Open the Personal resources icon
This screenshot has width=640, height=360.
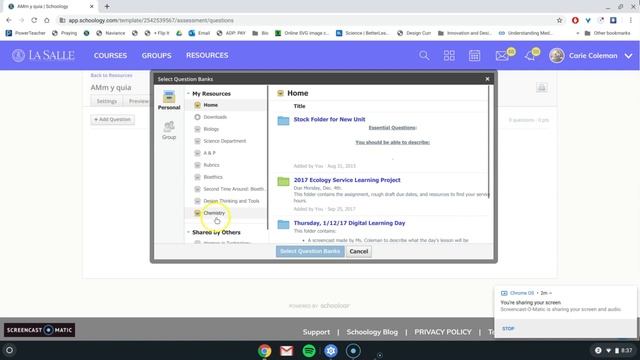click(169, 100)
